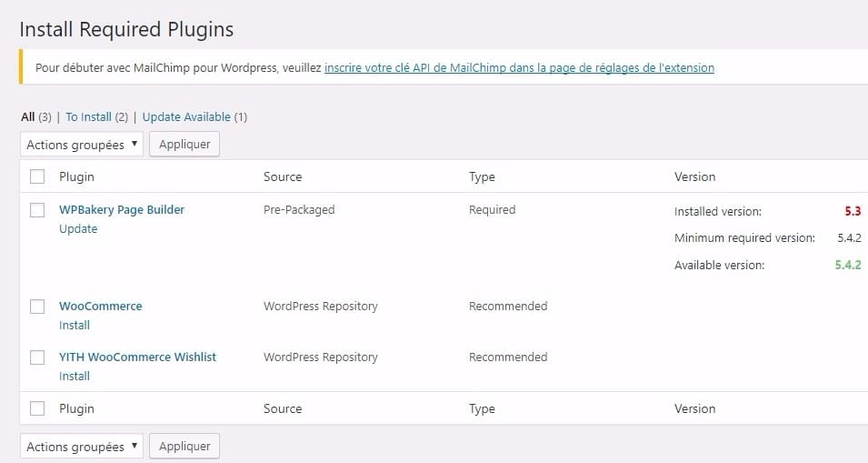Click Update under WPBakery Page Builder
868x463 pixels.
coord(78,229)
